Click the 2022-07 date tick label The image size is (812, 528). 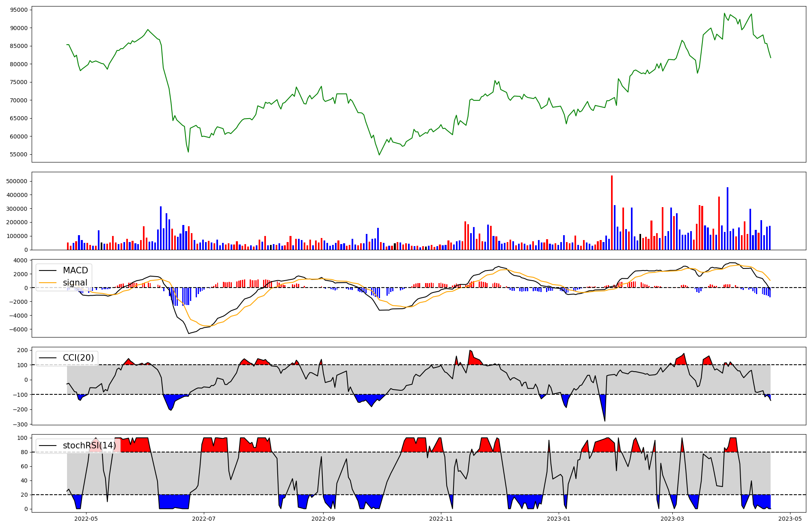203,518
